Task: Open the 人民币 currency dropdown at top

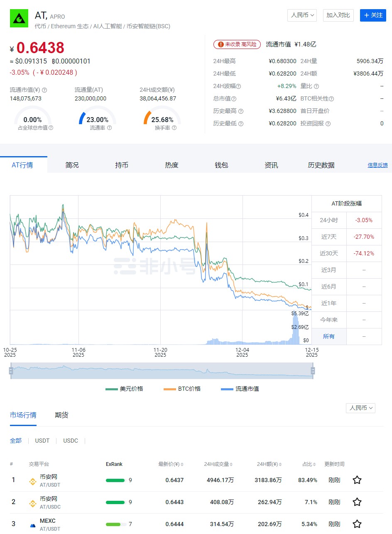Action: click(x=302, y=15)
